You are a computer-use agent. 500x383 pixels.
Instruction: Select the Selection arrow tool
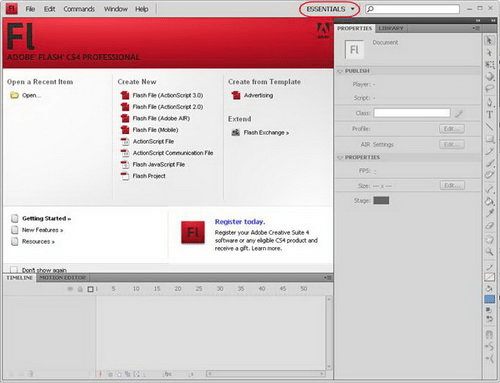[x=489, y=40]
